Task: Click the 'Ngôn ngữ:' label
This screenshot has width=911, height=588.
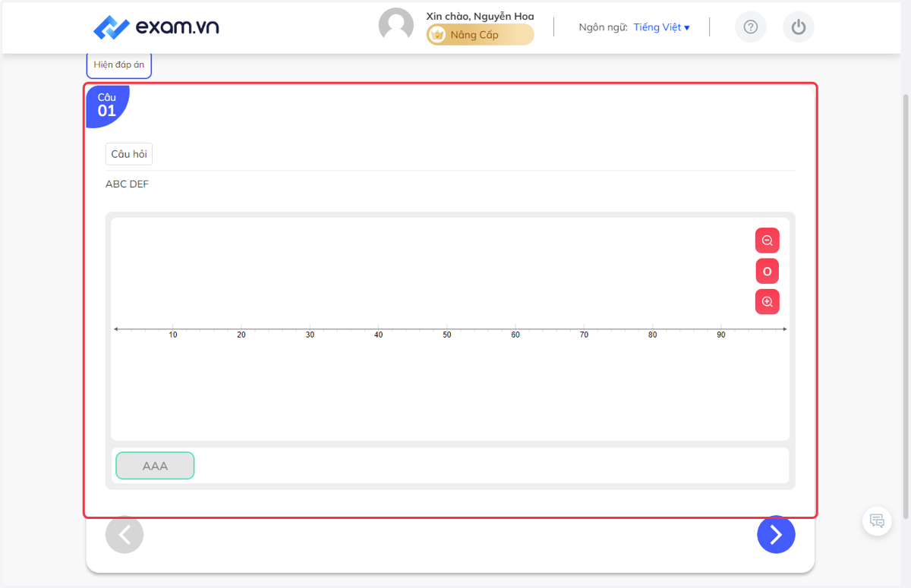Action: pos(603,27)
